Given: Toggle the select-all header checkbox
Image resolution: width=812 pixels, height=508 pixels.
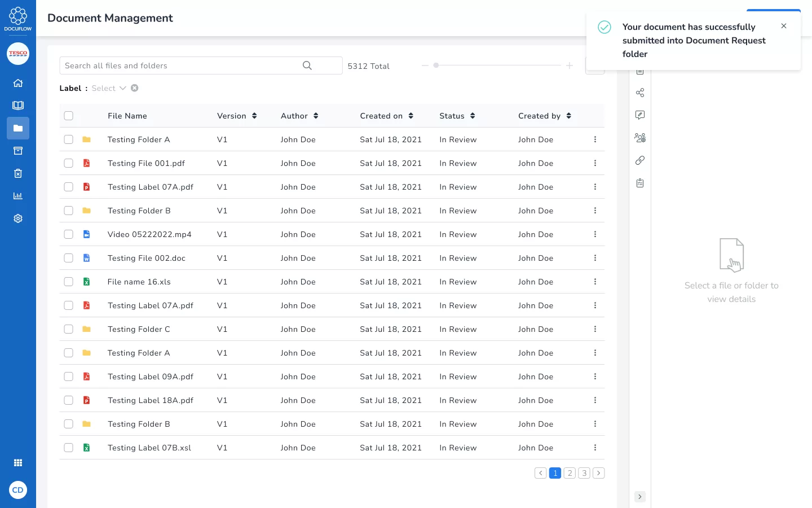Looking at the screenshot, I should click(69, 116).
